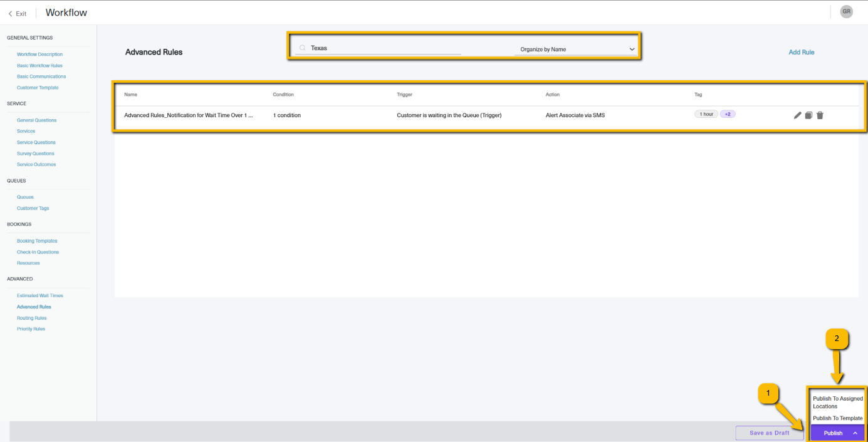Image resolution: width=868 pixels, height=442 pixels.
Task: Open Survey Questions page
Action: point(36,154)
